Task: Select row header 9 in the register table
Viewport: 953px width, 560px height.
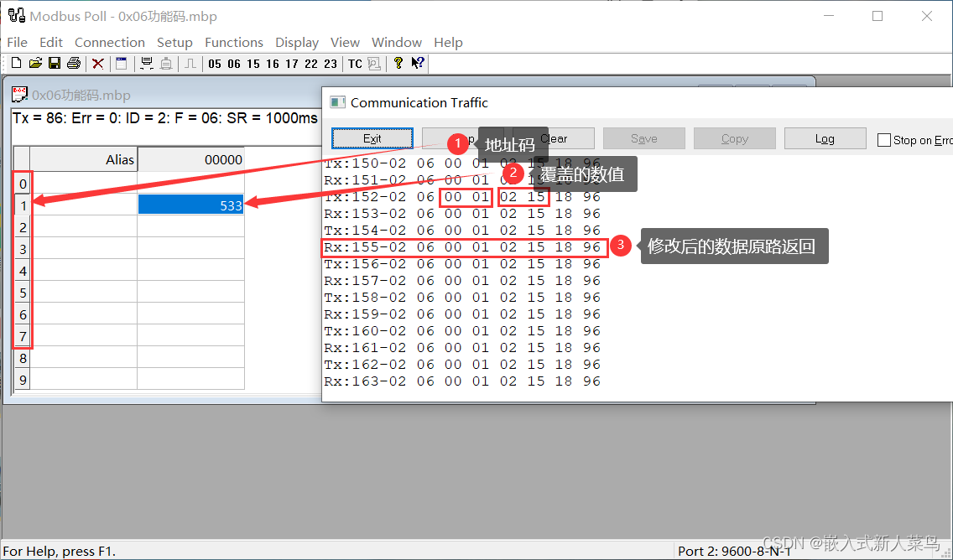Action: click(23, 381)
